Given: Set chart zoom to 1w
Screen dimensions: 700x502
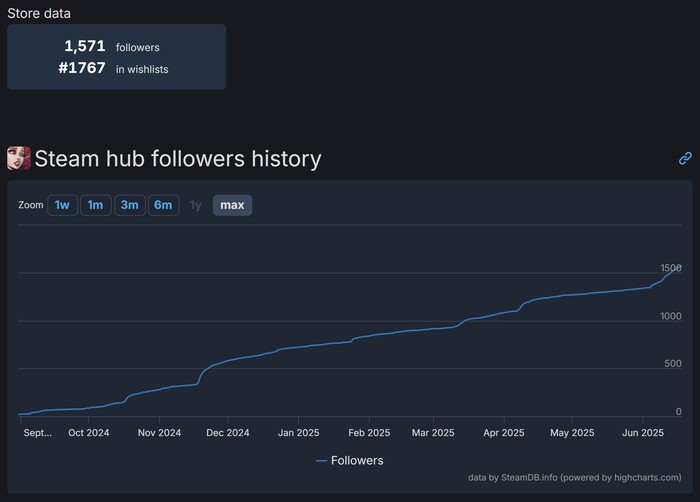Looking at the screenshot, I should pyautogui.click(x=62, y=205).
